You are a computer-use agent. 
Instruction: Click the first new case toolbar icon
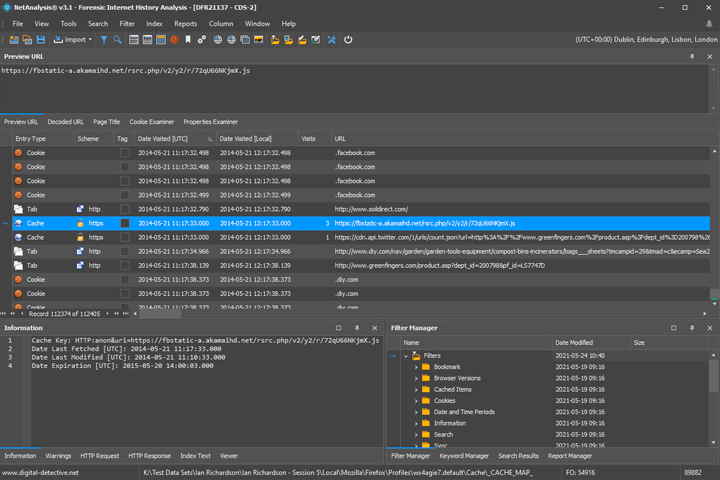[x=14, y=40]
